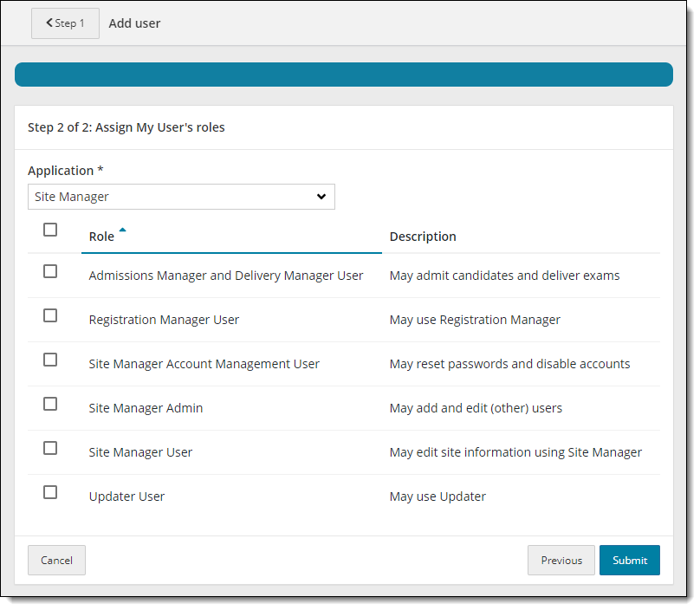Click the 'Site Manager Admin' role name

(146, 409)
